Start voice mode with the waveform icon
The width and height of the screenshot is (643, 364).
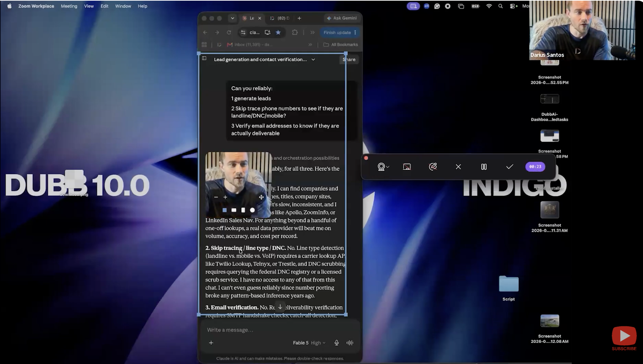350,343
